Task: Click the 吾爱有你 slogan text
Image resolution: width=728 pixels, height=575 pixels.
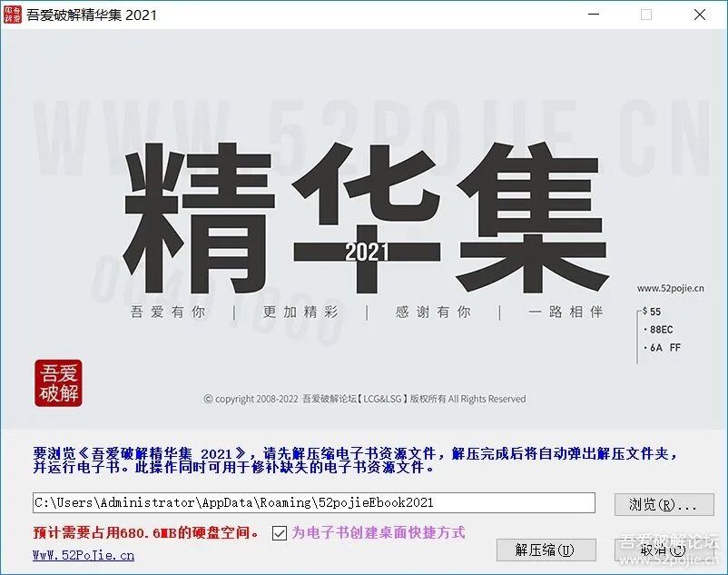Action: [168, 312]
